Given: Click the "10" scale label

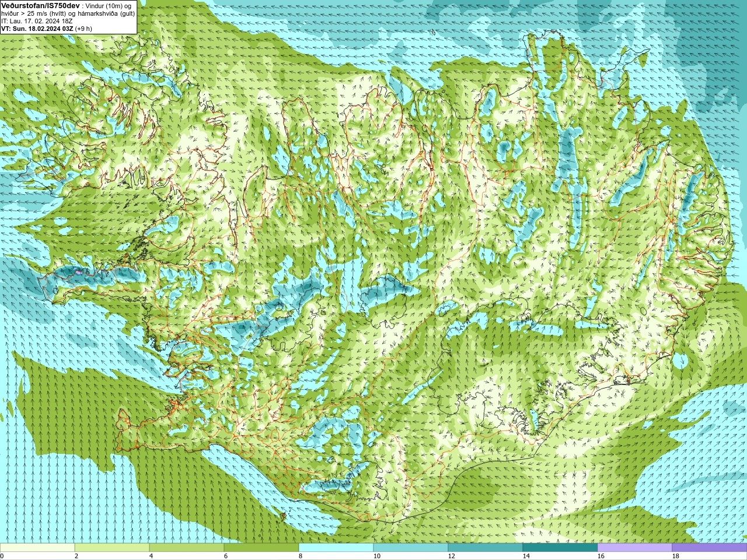Looking at the screenshot, I should pyautogui.click(x=376, y=556).
